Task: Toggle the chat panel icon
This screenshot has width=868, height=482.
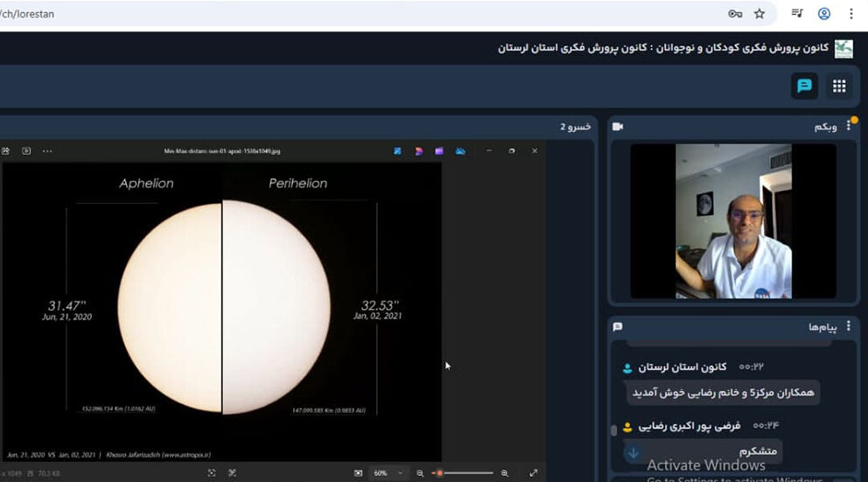Action: (804, 86)
